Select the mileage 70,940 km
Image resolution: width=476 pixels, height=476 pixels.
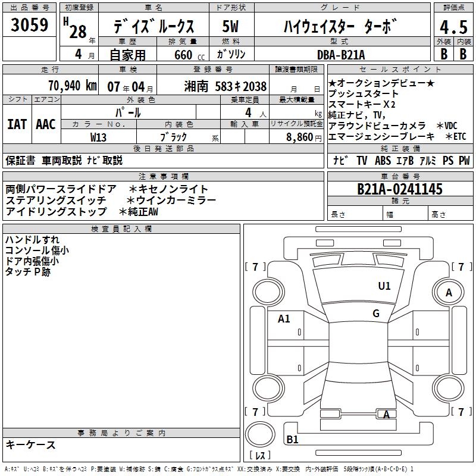73,86
